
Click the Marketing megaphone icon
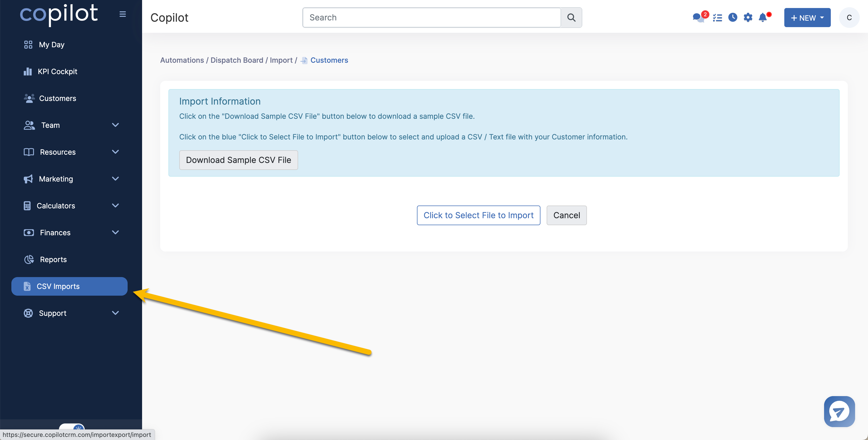[28, 179]
